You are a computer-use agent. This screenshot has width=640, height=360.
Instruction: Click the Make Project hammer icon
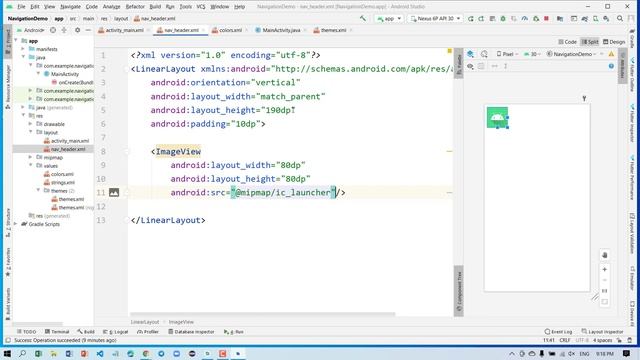pyautogui.click(x=362, y=18)
